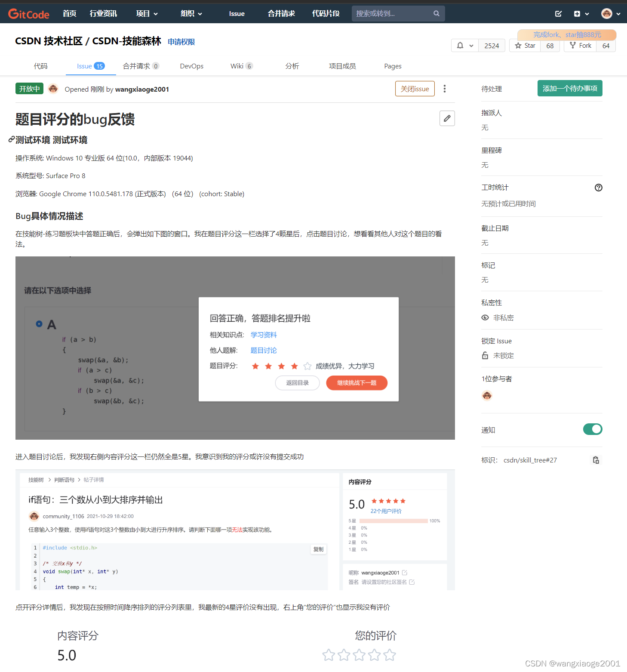This screenshot has height=672, width=627.
Task: Click the author avatar next to Opened
Action: 53,89
